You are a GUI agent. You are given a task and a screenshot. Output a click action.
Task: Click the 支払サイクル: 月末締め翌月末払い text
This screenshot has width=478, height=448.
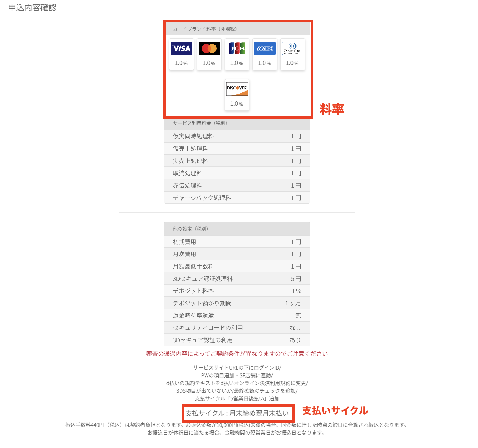237,413
